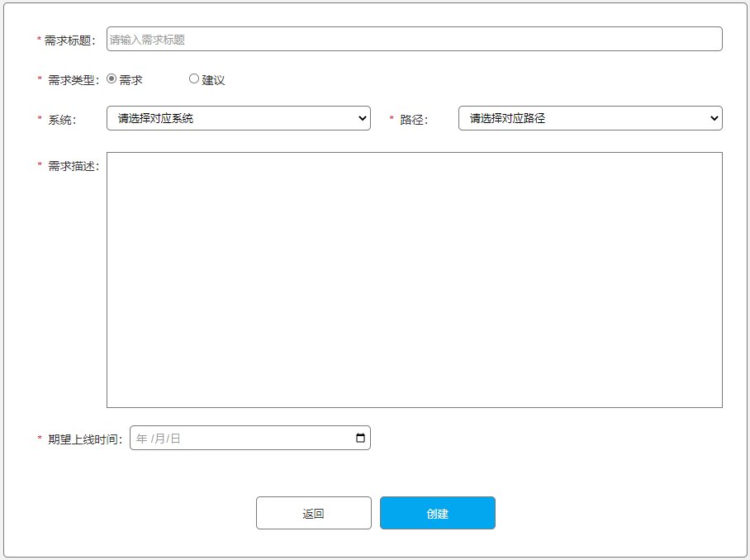Expand the 请选择对应系统 dropdown
The width and height of the screenshot is (750, 560).
pyautogui.click(x=238, y=118)
